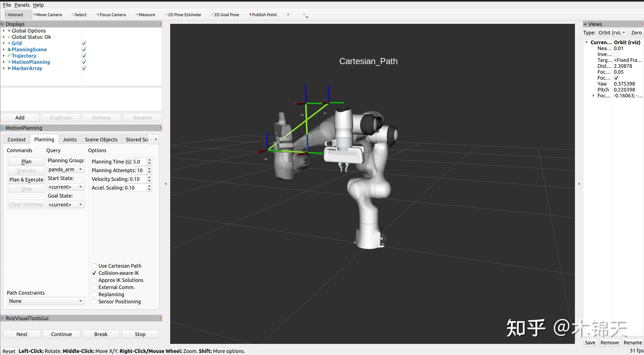Collapse Views panel with right arrow handle
This screenshot has height=355, width=644.
(579, 184)
